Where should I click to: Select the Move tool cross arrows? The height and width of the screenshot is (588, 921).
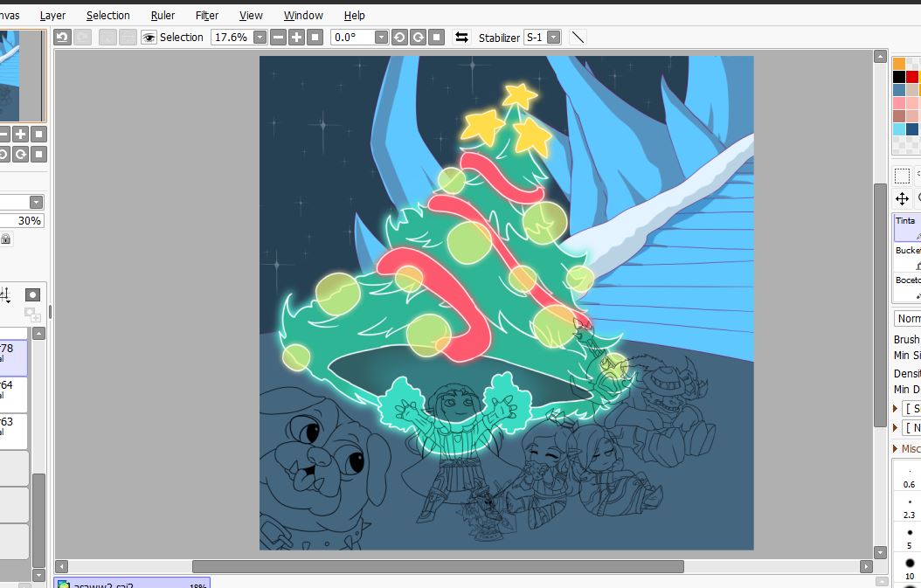902,198
